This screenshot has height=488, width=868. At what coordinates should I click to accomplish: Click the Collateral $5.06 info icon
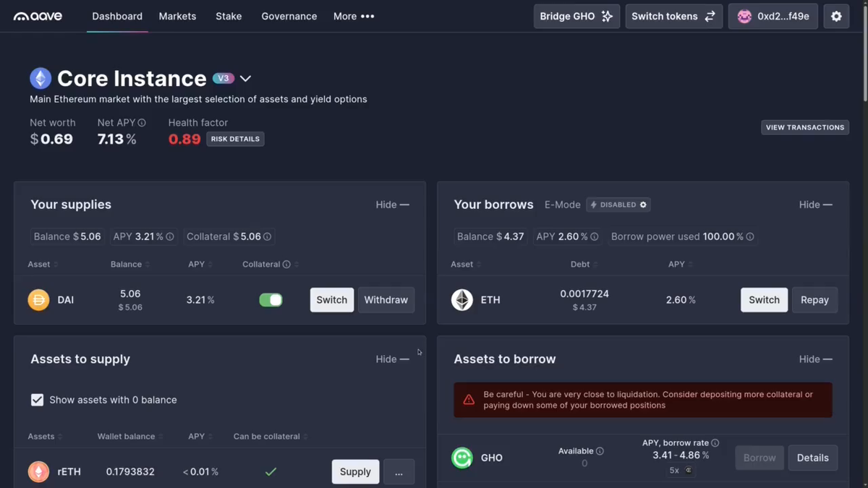point(268,236)
